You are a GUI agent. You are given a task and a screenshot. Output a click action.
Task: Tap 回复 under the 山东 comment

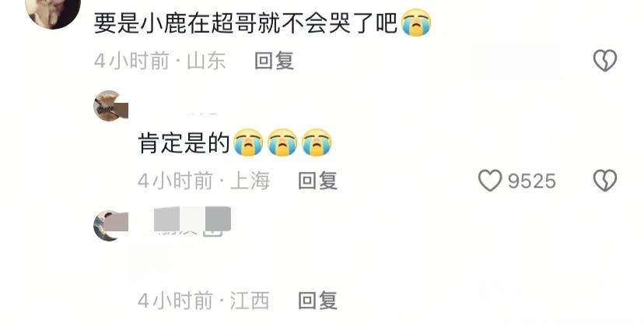click(x=274, y=62)
